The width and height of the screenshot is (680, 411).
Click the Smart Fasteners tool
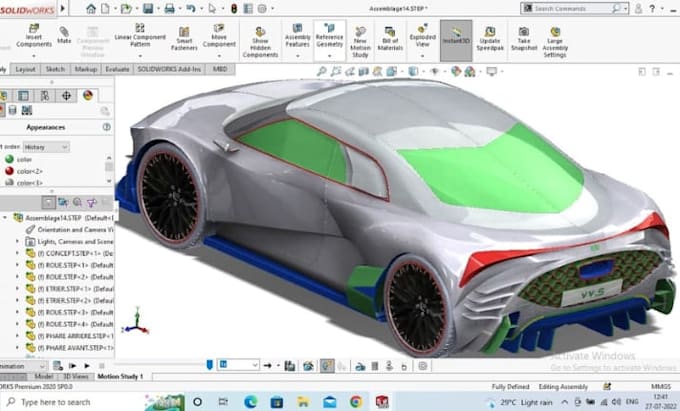coord(184,38)
